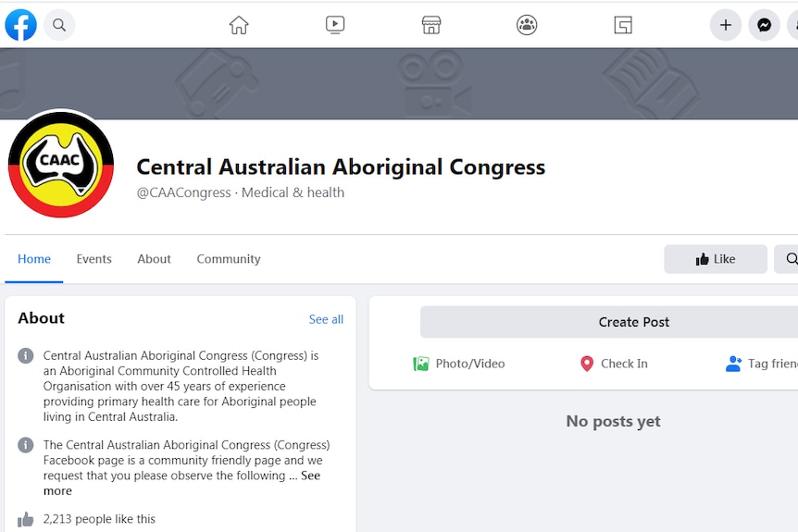Click second info icon in About
Image resolution: width=798 pixels, height=532 pixels.
coord(25,445)
